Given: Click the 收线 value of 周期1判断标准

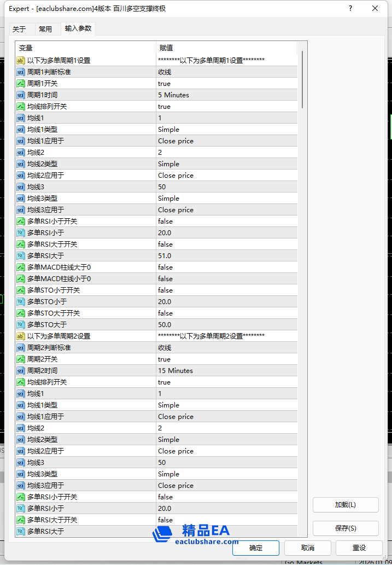Looking at the screenshot, I should 227,72.
